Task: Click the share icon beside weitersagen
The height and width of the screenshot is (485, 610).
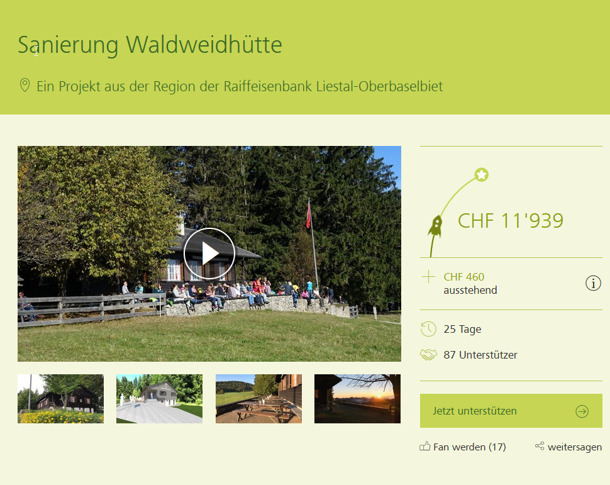Action: tap(540, 446)
